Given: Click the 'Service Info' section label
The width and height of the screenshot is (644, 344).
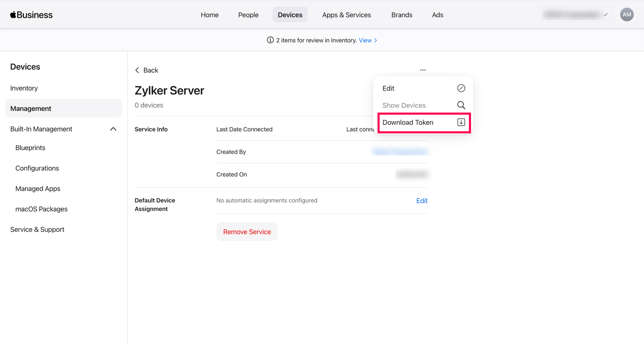Looking at the screenshot, I should [x=151, y=129].
